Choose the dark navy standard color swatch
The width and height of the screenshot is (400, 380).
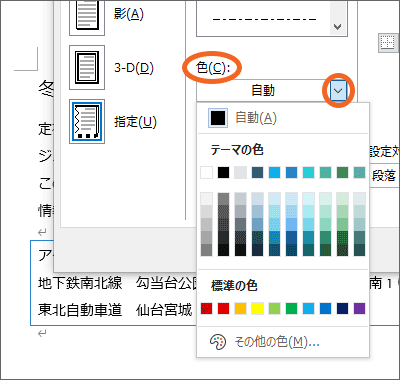tap(342, 309)
